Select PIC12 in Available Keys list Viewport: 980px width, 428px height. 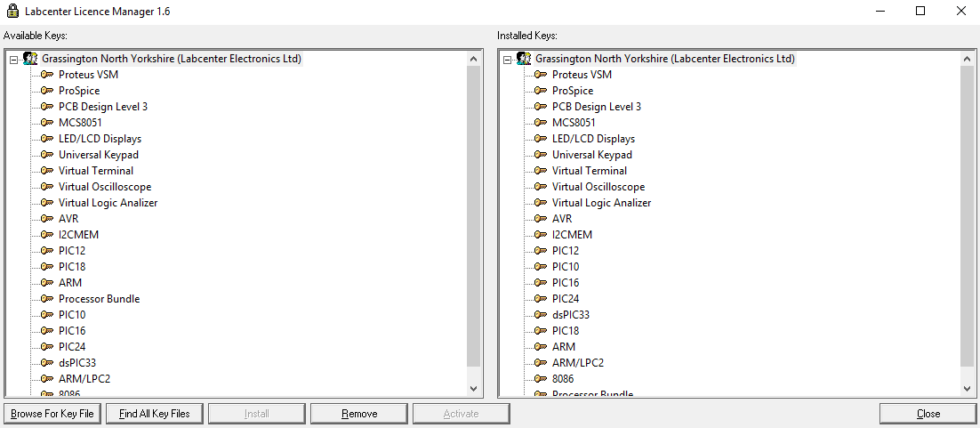pyautogui.click(x=72, y=250)
